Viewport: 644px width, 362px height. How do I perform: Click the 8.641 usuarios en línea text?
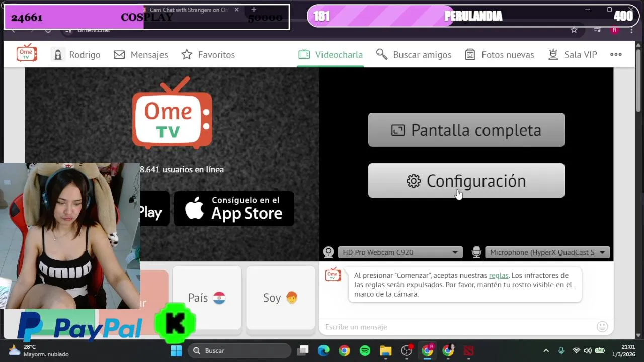[x=182, y=170]
